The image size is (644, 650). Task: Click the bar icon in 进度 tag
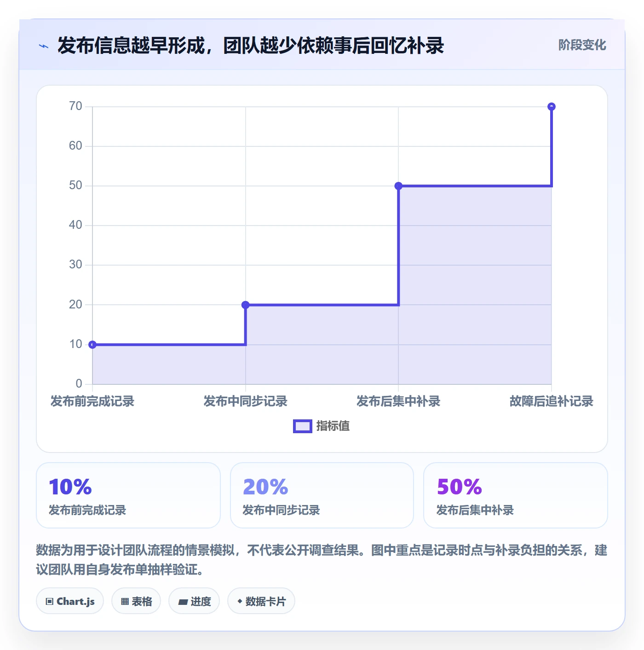(183, 602)
